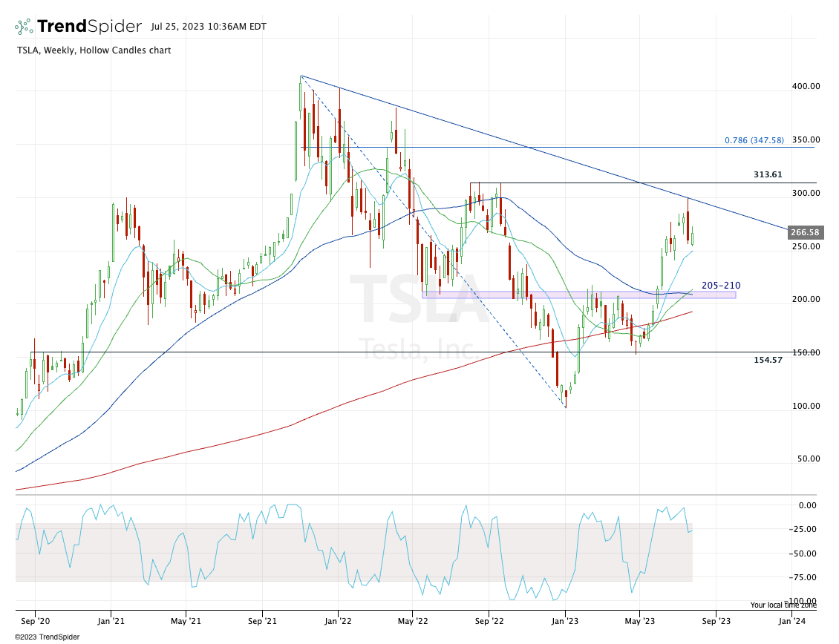Click the current price tag 266.58
The width and height of the screenshot is (839, 644).
tap(806, 232)
